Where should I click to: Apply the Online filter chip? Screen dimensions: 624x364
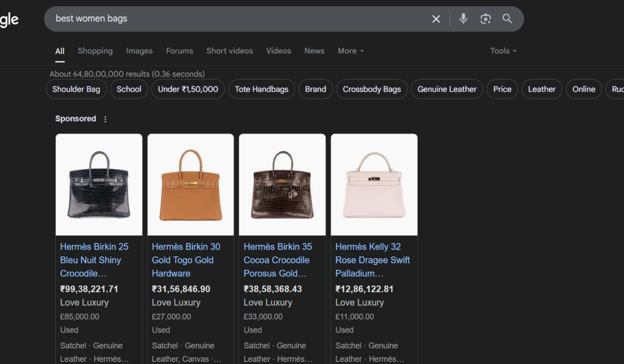[x=584, y=89]
